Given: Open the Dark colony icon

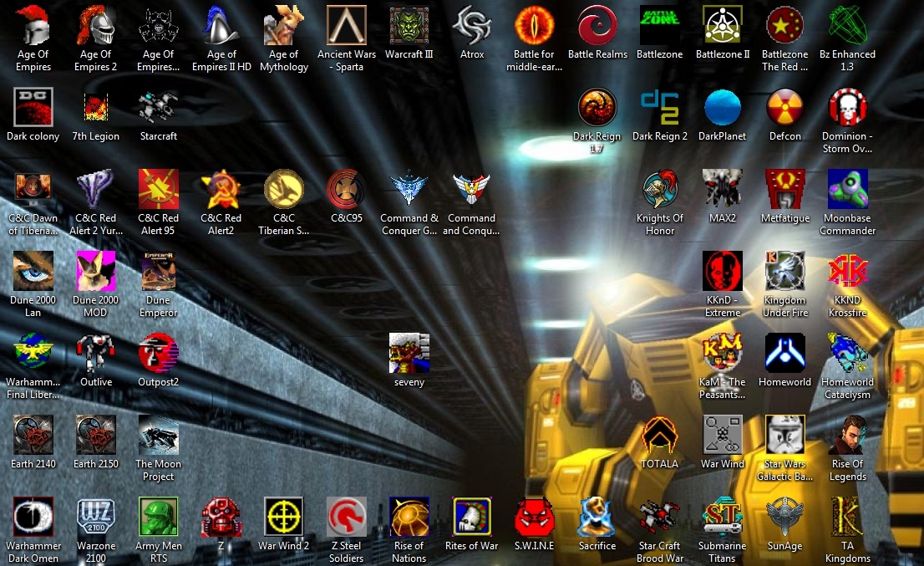Looking at the screenshot, I should click(33, 107).
